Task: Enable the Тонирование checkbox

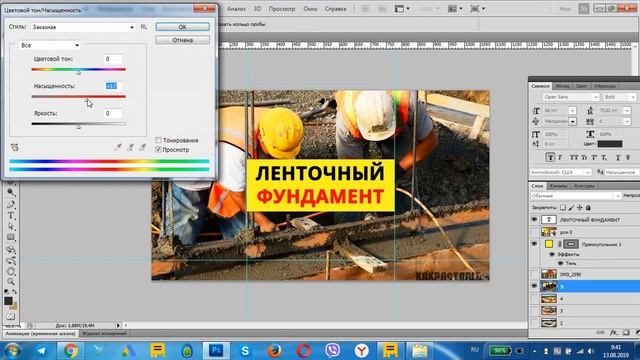Action: (x=158, y=140)
